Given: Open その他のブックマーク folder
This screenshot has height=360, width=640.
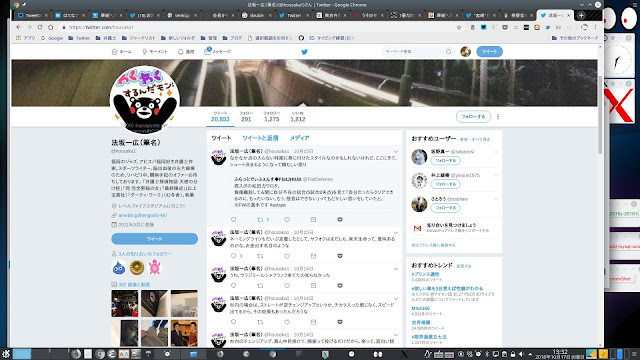Looking at the screenshot, I should click(575, 38).
